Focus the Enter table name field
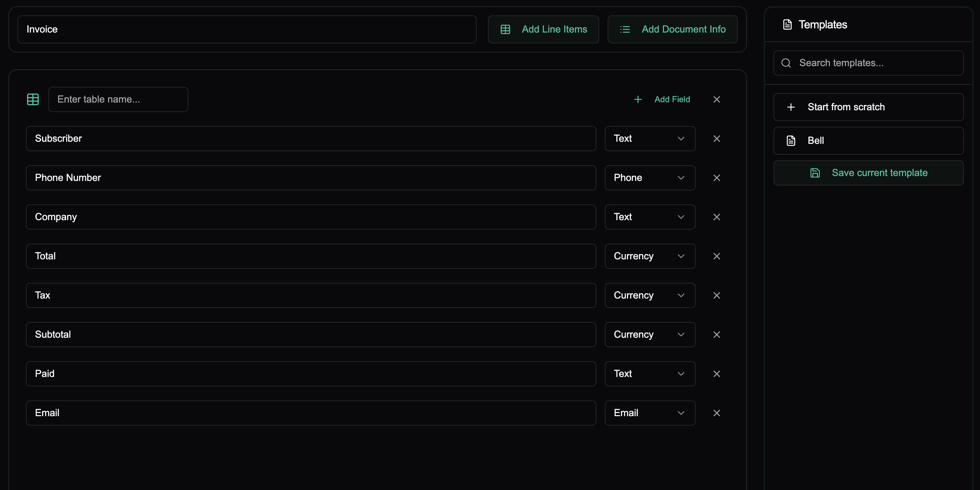 [x=118, y=99]
